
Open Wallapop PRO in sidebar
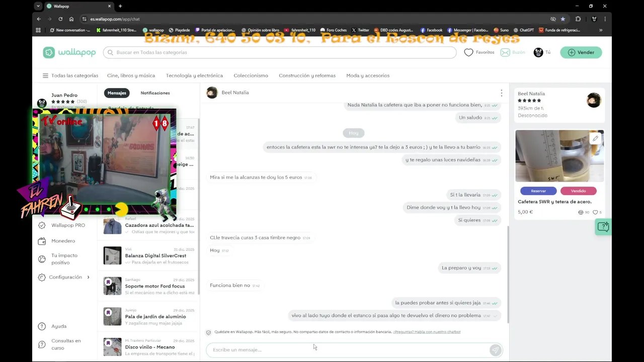[63, 225]
